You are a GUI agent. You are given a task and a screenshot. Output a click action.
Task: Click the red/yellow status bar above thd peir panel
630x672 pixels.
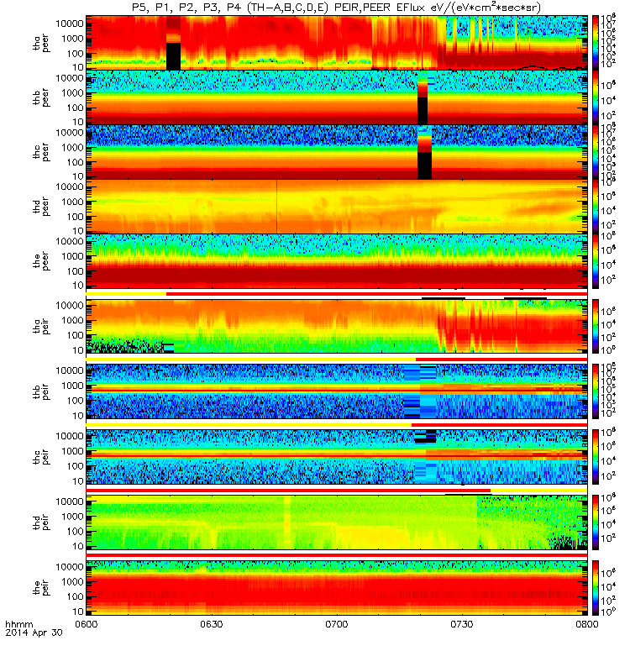337,491
